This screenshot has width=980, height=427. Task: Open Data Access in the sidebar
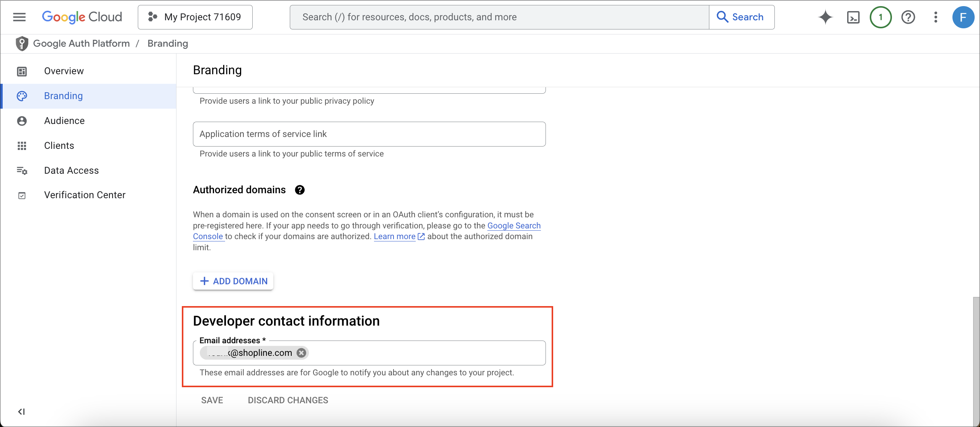click(89, 171)
